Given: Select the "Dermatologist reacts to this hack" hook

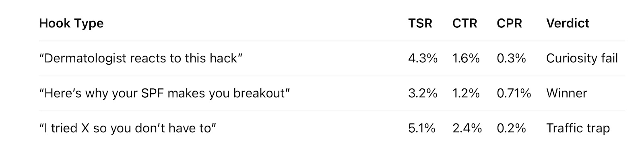Looking at the screenshot, I should coord(140,59).
